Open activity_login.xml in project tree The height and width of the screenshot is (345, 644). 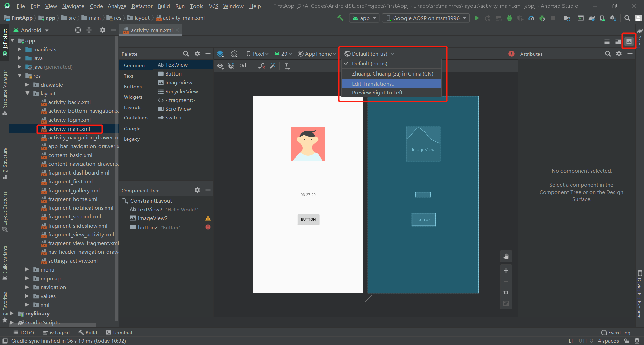69,120
